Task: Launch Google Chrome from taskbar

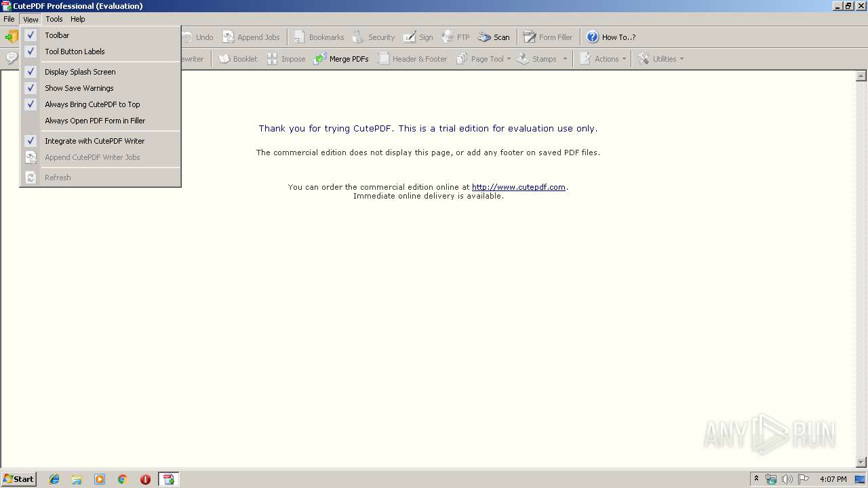Action: coord(123,479)
